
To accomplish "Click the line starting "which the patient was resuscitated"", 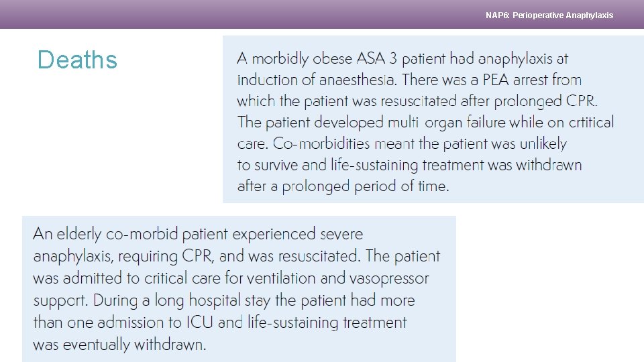I will [x=417, y=102].
